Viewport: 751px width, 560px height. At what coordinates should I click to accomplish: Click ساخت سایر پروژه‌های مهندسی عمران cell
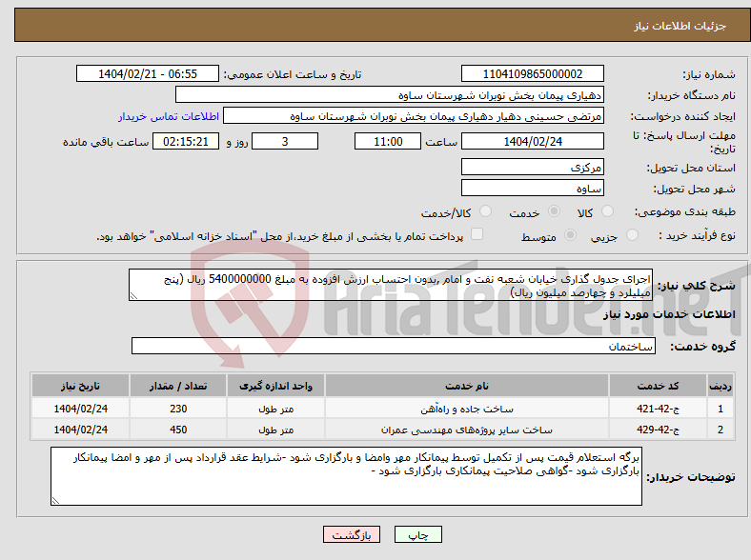(x=466, y=430)
